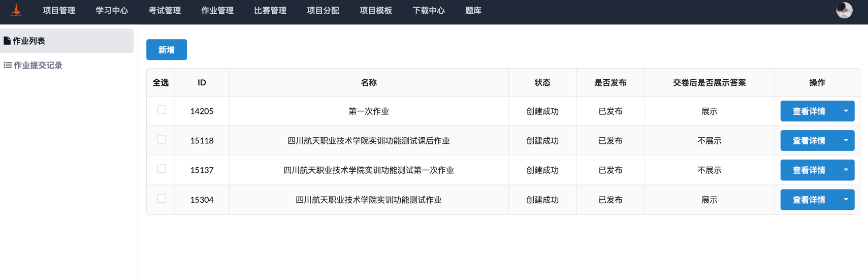
Task: Select 作业列表 in the sidebar
Action: [67, 41]
